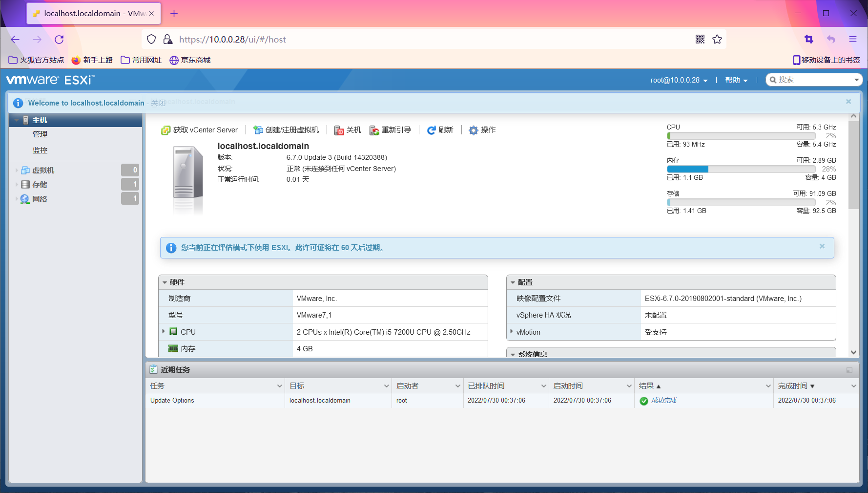Open 移动设备上的书签 mobile bookmarks

(827, 60)
